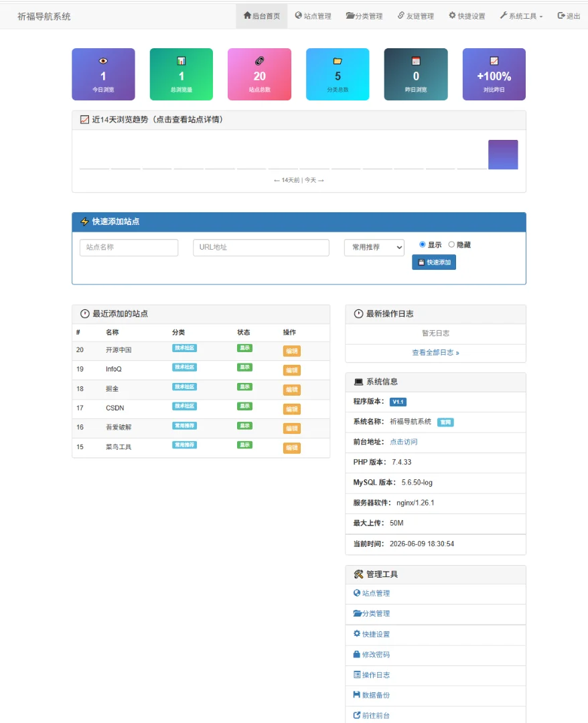The height and width of the screenshot is (723, 588).
Task: Click folder icon in 管理工具 分类管理 row
Action: point(358,613)
